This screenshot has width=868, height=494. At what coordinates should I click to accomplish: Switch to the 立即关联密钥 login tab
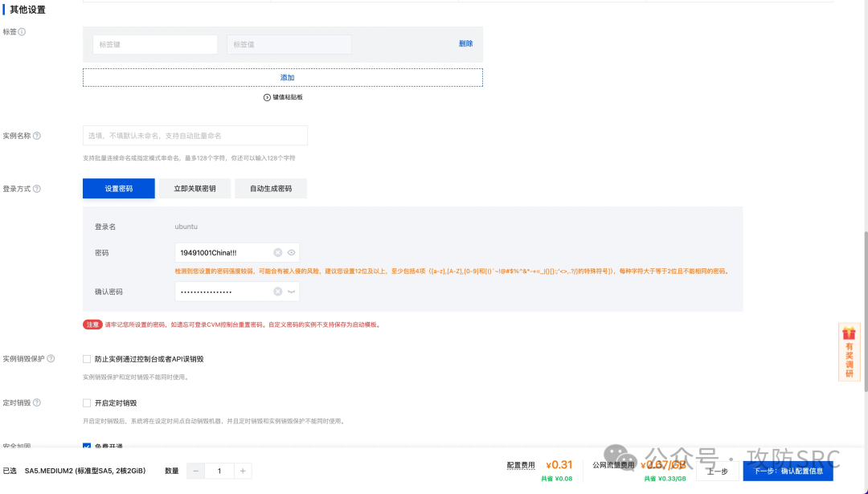194,188
